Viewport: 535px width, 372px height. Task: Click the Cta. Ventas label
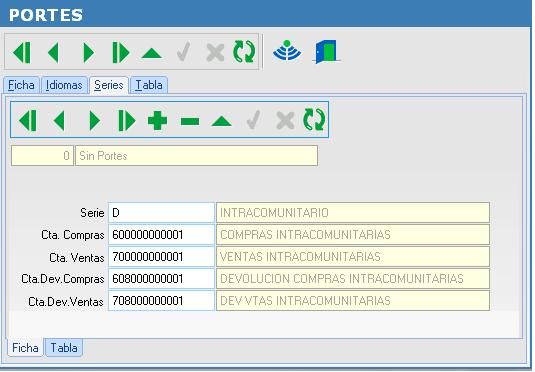(x=77, y=257)
